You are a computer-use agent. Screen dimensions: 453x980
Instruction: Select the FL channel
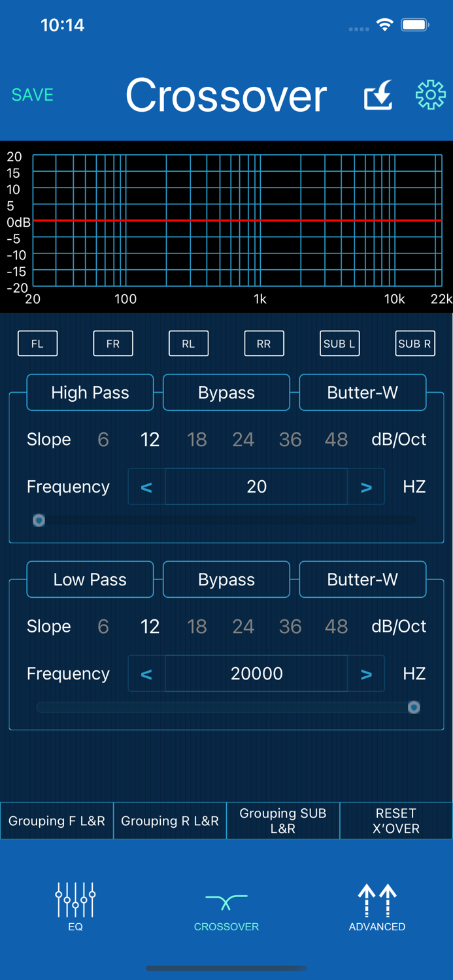click(x=37, y=344)
